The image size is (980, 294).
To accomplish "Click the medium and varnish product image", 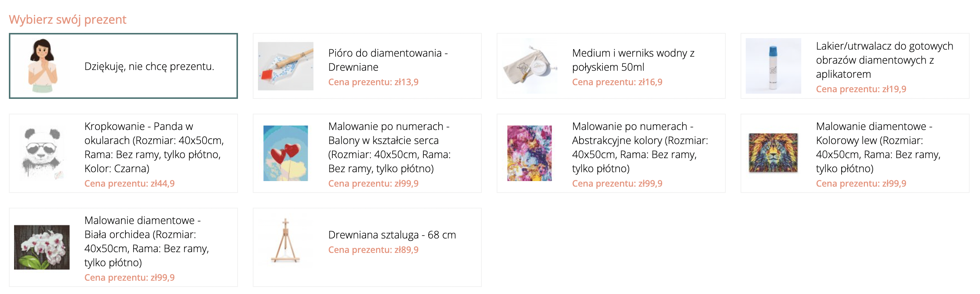I will (x=529, y=66).
